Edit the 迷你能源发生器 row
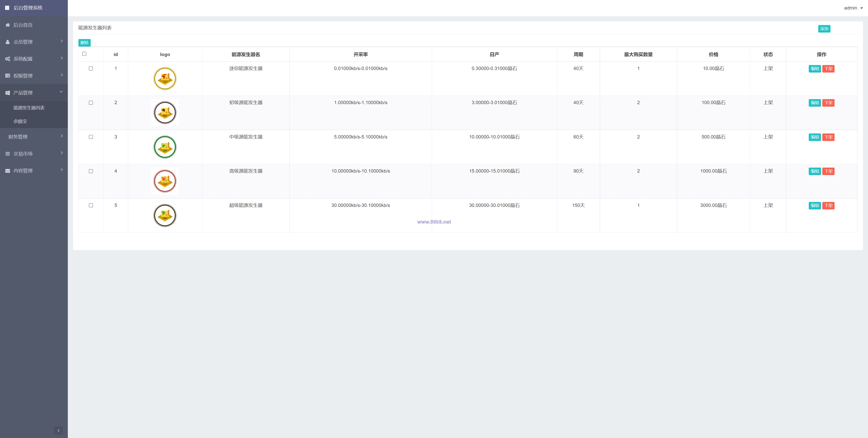 pyautogui.click(x=814, y=69)
